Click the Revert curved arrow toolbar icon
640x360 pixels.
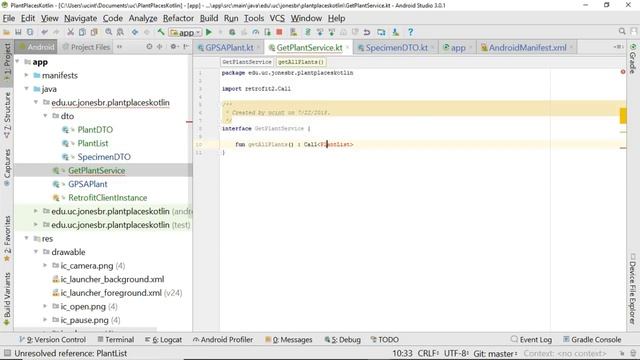(x=367, y=32)
